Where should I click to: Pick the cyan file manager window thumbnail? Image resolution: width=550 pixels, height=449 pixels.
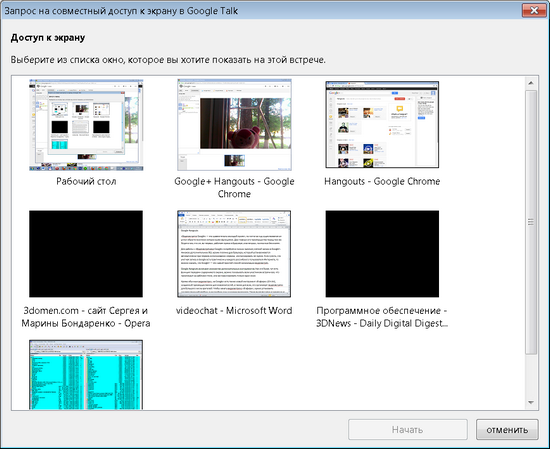point(86,374)
